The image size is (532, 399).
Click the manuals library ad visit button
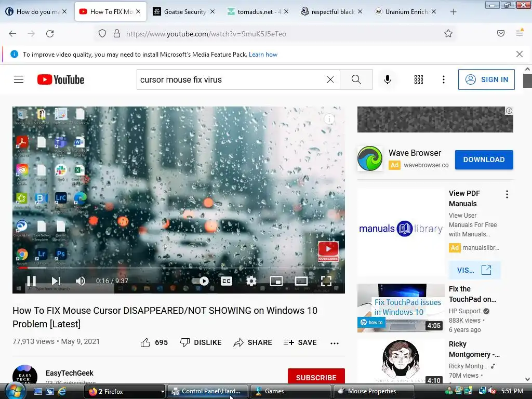coord(474,270)
